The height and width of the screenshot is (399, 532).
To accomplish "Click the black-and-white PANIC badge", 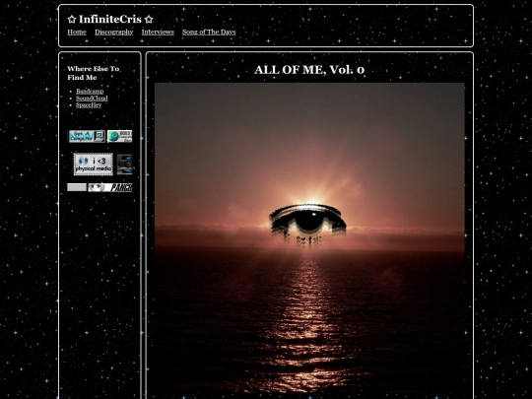I will click(x=110, y=187).
